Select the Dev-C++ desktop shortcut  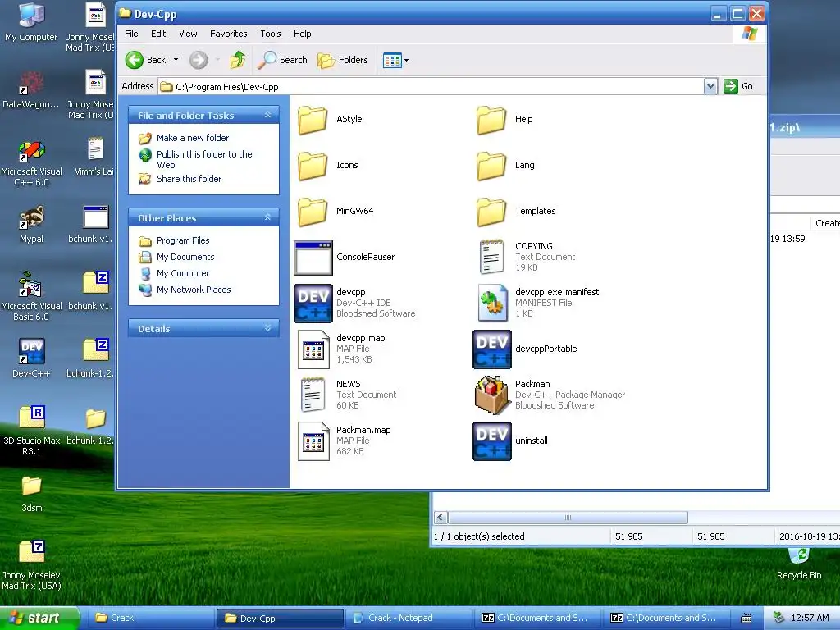(x=31, y=358)
